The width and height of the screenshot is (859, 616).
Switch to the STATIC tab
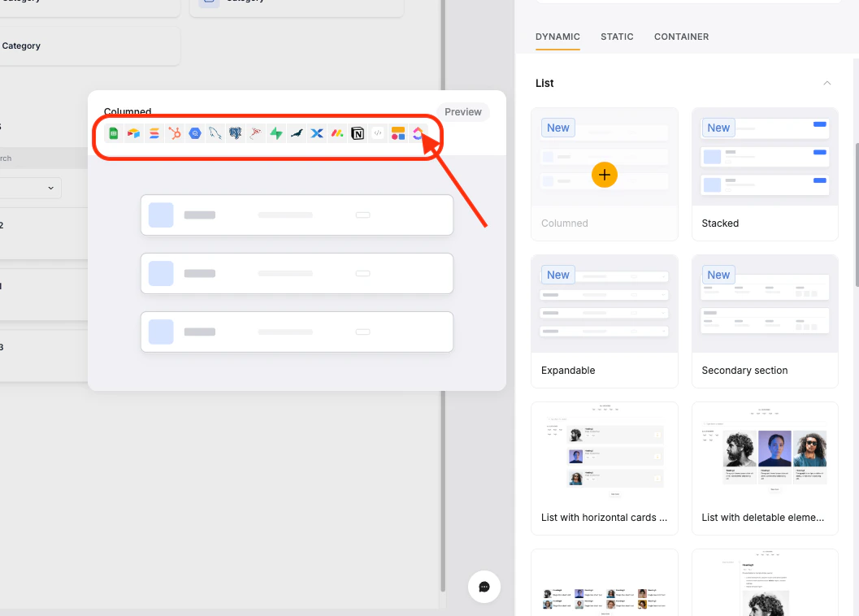pos(617,37)
